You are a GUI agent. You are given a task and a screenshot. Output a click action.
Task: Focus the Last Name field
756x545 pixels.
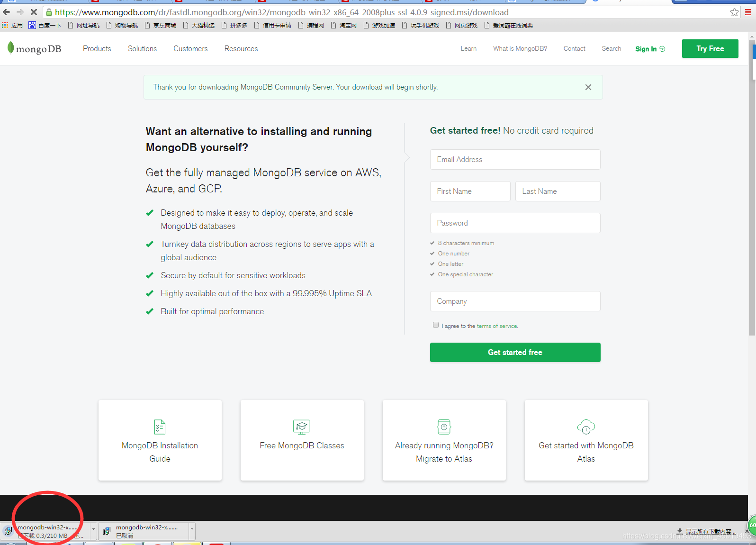[x=558, y=191]
